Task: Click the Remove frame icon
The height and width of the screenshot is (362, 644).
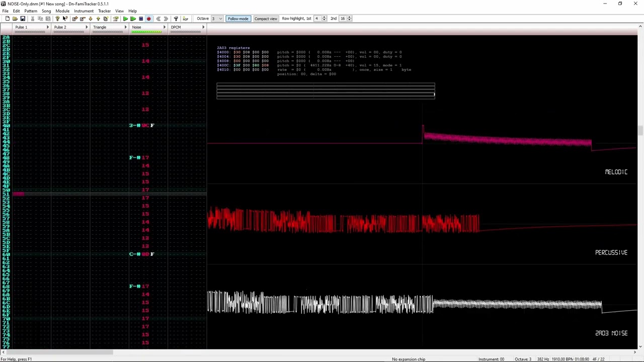Action: tap(83, 19)
